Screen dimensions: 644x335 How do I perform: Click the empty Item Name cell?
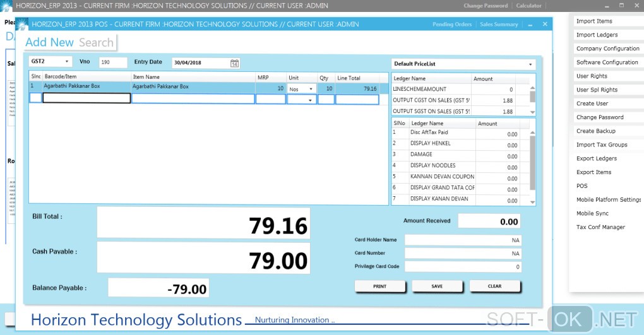click(x=193, y=99)
